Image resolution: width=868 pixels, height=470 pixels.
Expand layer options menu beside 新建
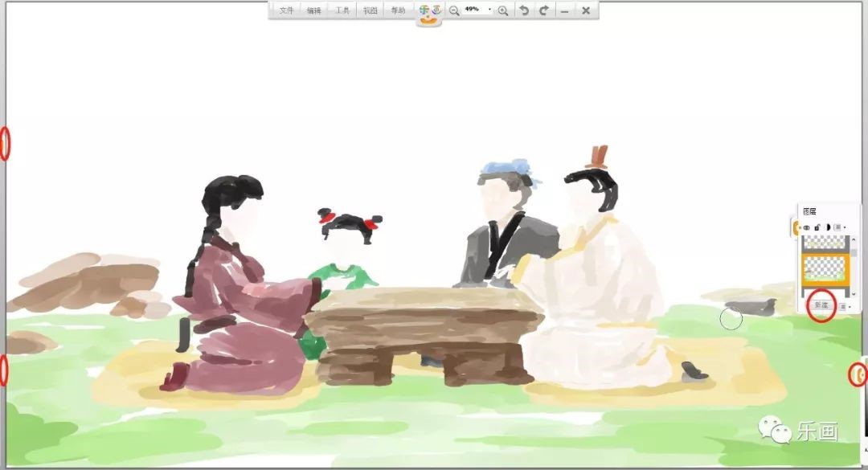(844, 306)
